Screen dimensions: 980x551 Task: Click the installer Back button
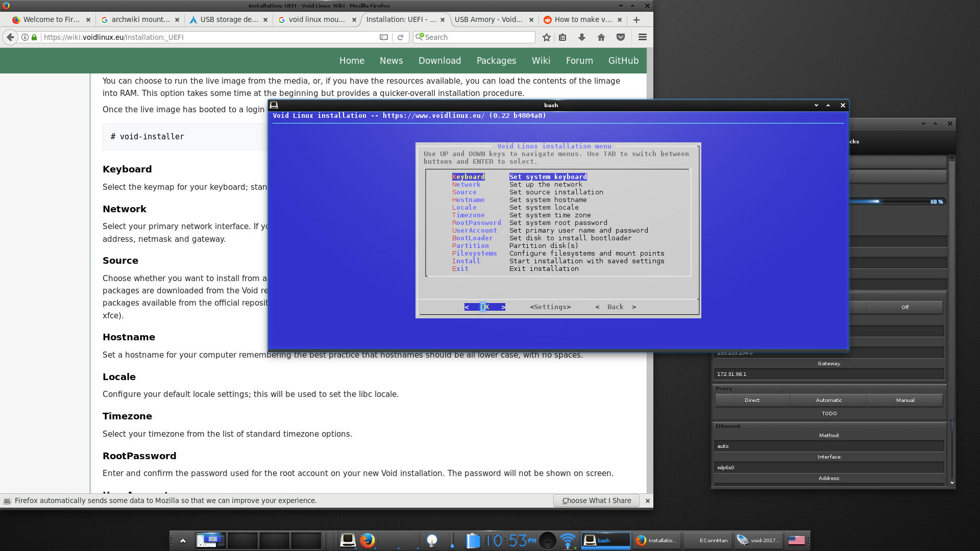pos(616,307)
